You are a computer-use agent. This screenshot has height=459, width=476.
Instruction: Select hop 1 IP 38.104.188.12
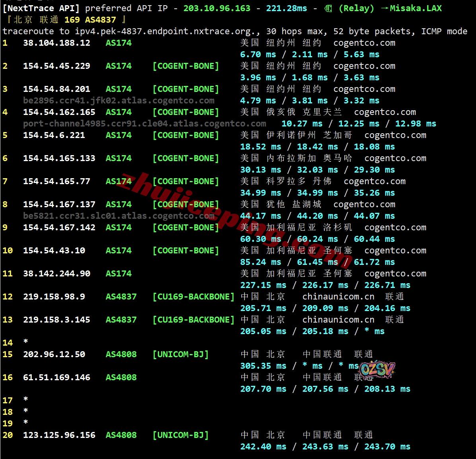[56, 43]
